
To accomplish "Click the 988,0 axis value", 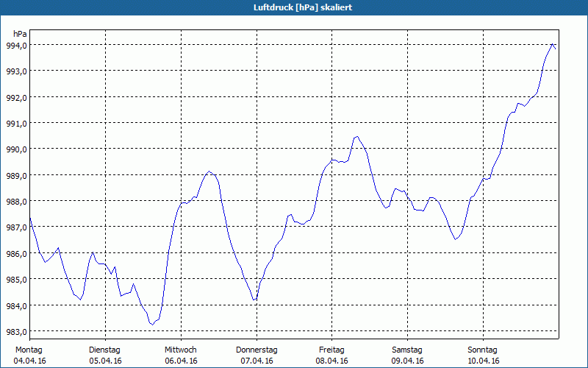I will tap(16, 201).
